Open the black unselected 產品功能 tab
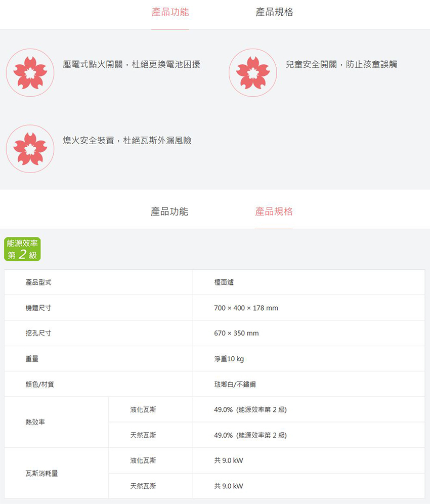This screenshot has width=430, height=504. pos(169,212)
